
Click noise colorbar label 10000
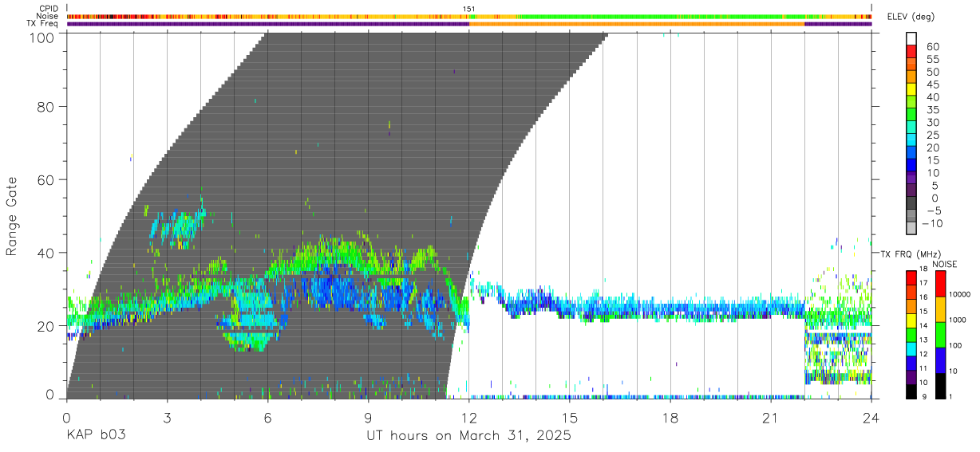tap(958, 294)
